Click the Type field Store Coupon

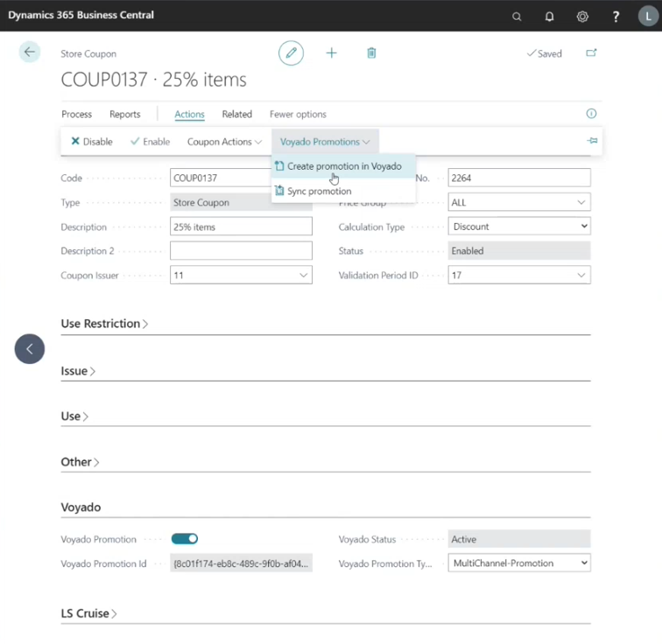(x=241, y=202)
